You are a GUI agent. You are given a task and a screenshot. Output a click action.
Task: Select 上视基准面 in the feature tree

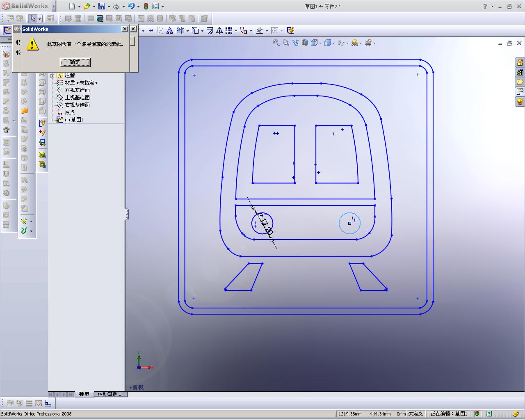[77, 98]
